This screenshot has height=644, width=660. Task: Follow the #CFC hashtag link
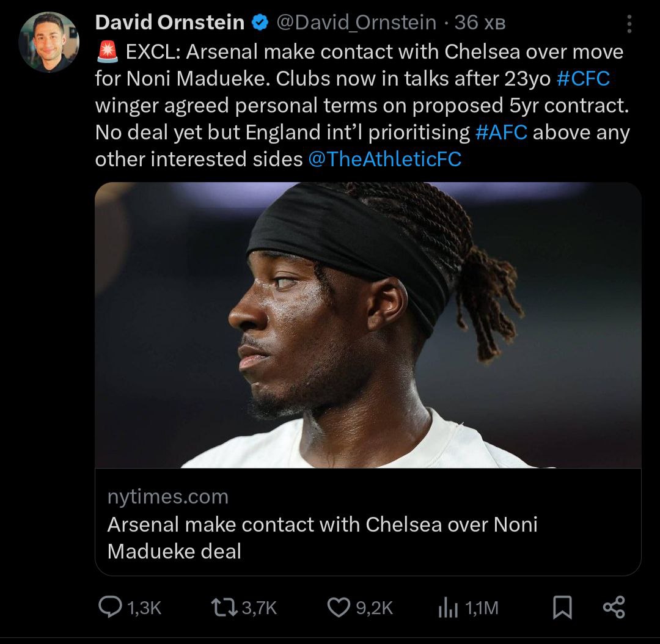(x=583, y=79)
